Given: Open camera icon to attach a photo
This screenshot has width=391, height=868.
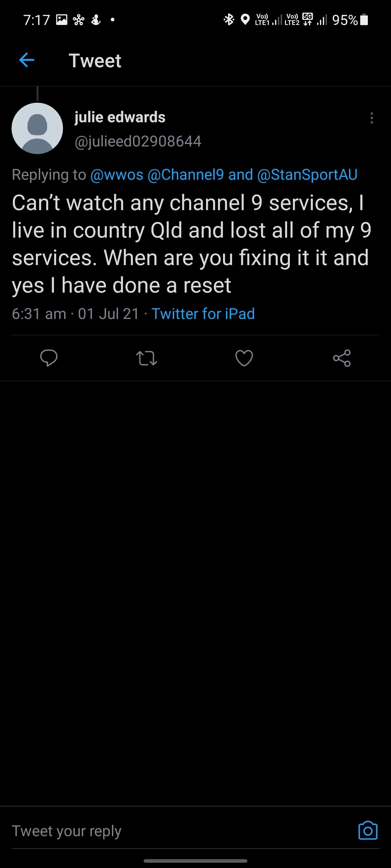Looking at the screenshot, I should point(368,830).
